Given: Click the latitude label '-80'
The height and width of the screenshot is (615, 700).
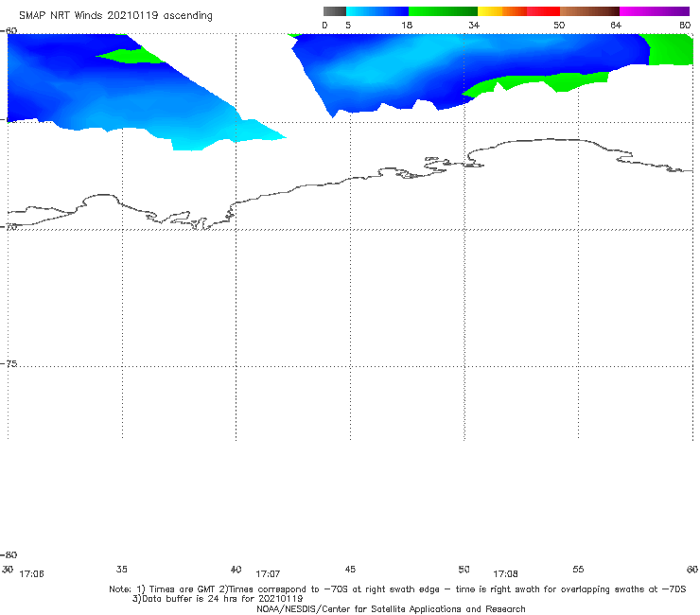Looking at the screenshot, I should [9, 554].
